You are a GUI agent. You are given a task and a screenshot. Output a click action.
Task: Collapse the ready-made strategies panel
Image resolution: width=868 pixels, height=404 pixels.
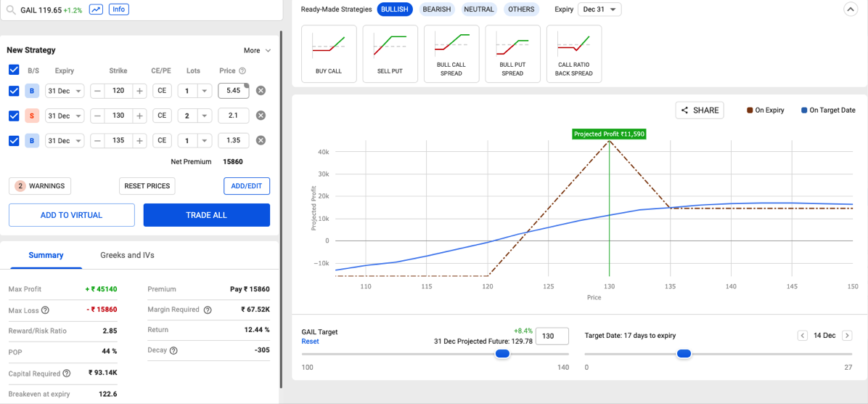click(850, 9)
